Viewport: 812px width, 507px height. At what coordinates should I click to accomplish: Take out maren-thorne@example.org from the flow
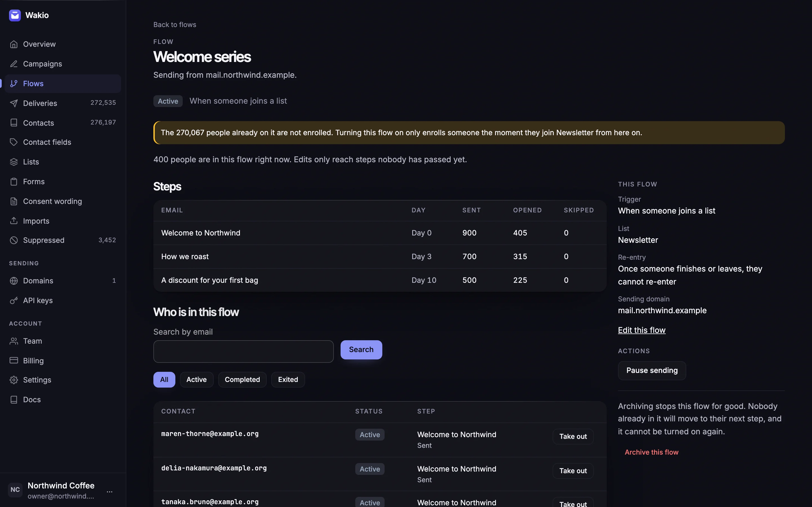click(x=573, y=437)
